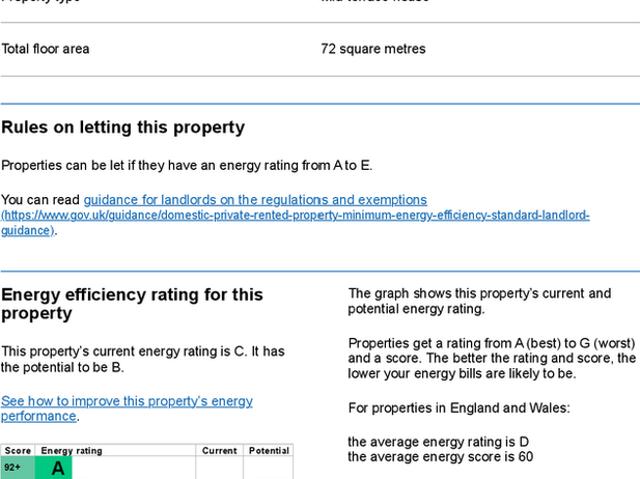
Task: Click the '72 square metres' value
Action: pos(373,49)
